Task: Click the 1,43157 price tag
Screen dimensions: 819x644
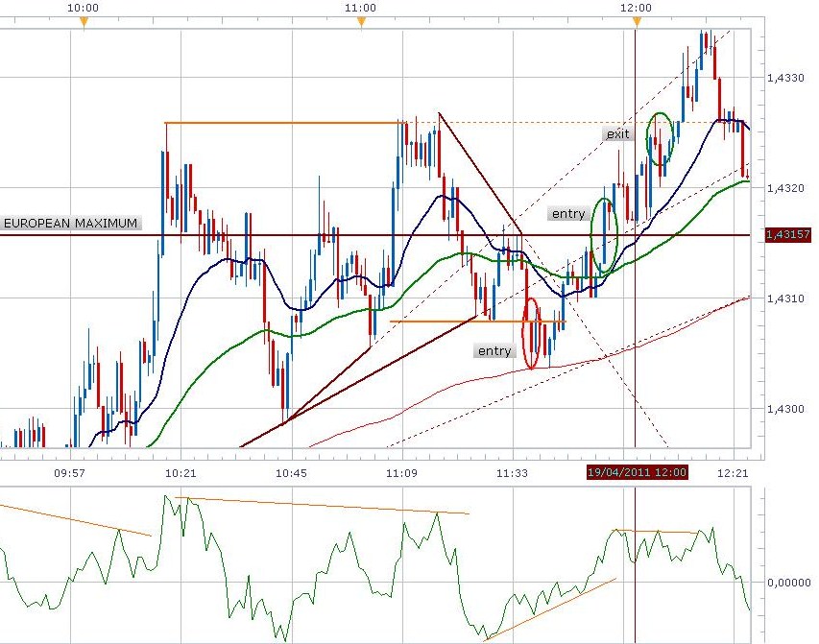Action: [788, 234]
